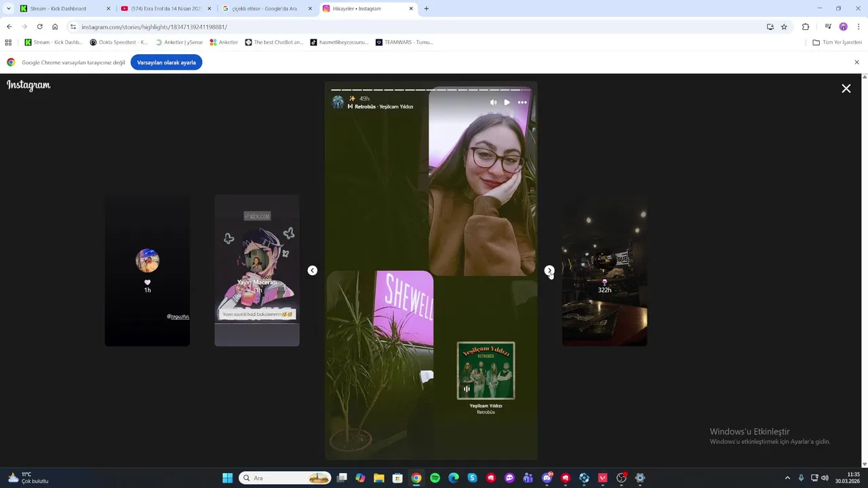Open the Tüm Yer İşaretleri folder

point(837,42)
